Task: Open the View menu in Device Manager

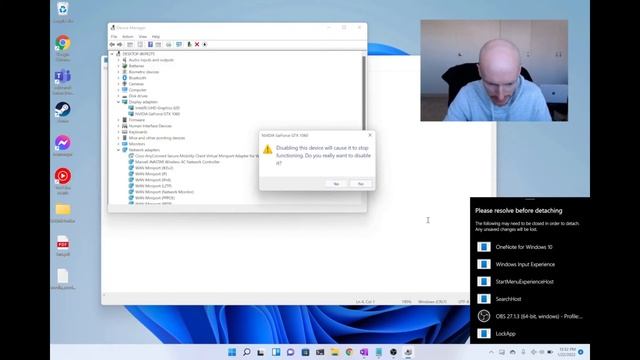Action: coord(142,37)
